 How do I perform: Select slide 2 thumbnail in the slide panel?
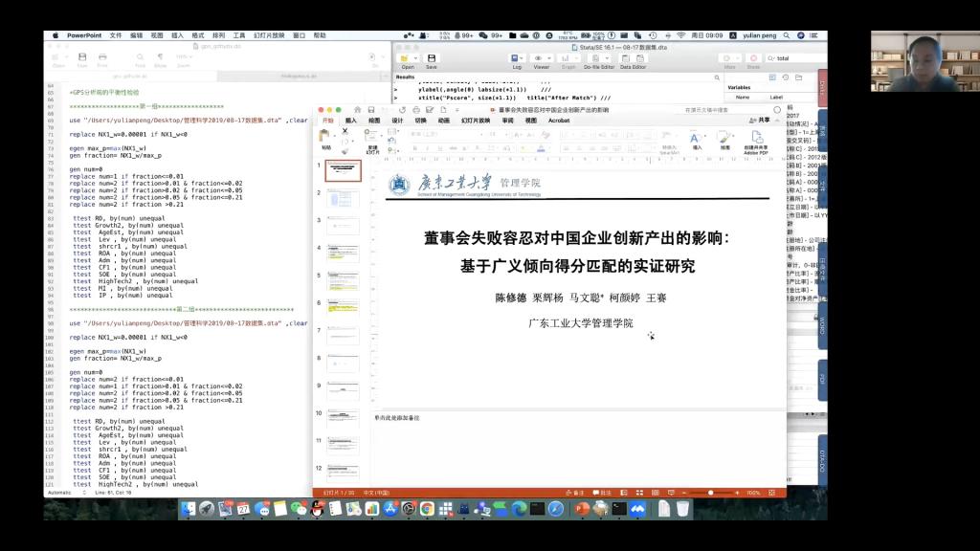coord(344,198)
